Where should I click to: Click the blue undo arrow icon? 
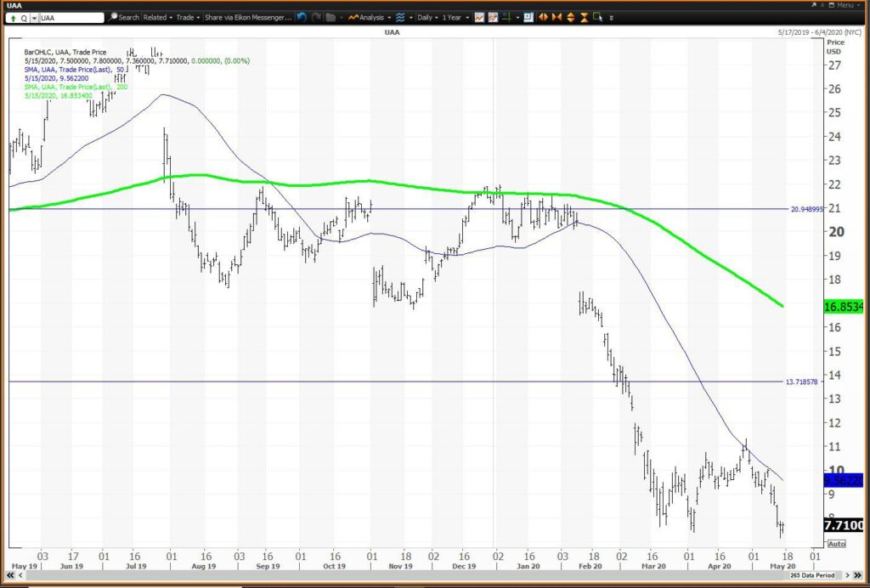pos(302,18)
